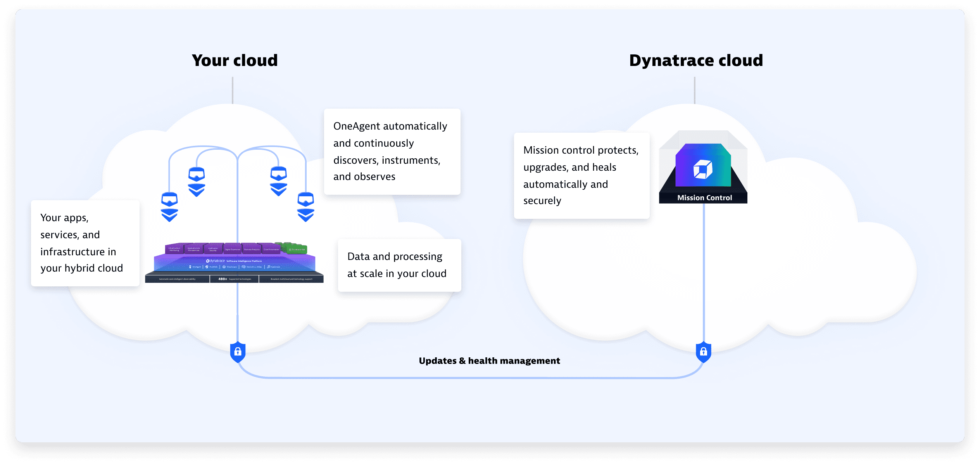This screenshot has width=980, height=464.
Task: Click 'Automatic and intelligent observability' bar segment
Action: (x=177, y=279)
